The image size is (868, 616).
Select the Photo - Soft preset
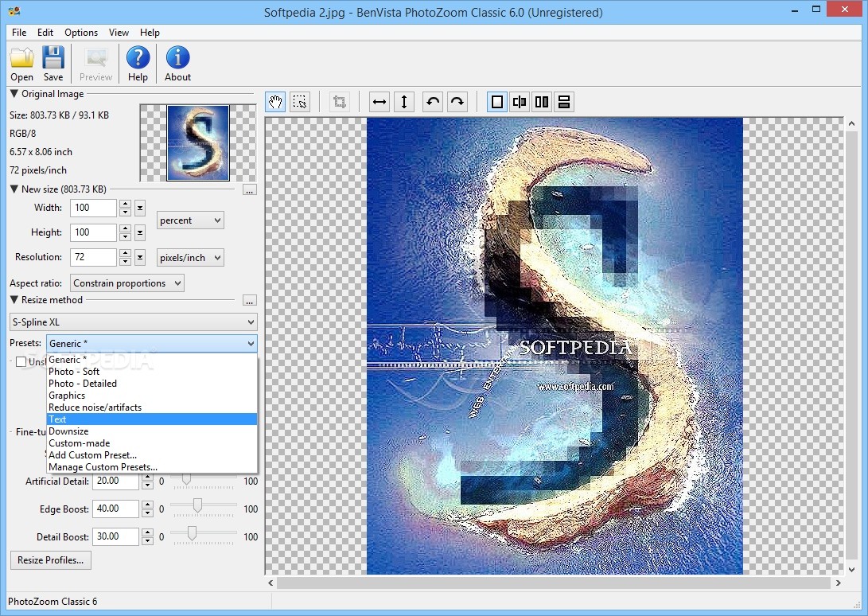(152, 372)
